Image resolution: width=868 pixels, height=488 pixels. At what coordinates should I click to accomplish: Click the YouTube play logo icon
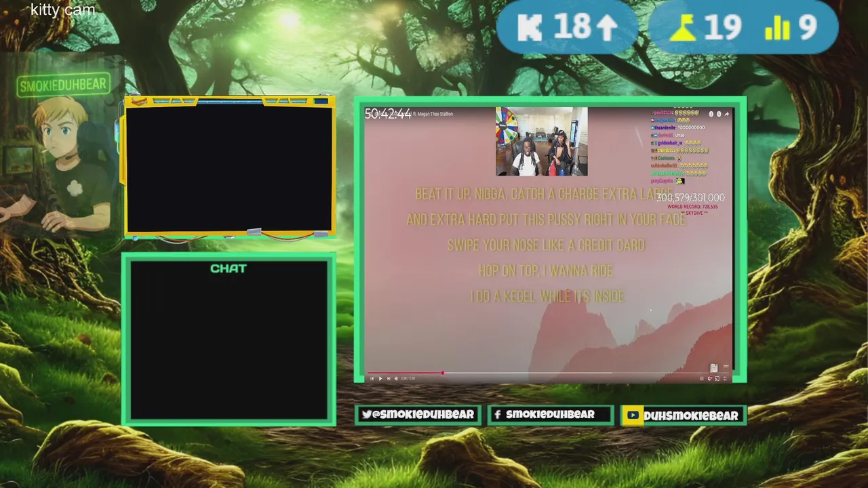(x=633, y=415)
